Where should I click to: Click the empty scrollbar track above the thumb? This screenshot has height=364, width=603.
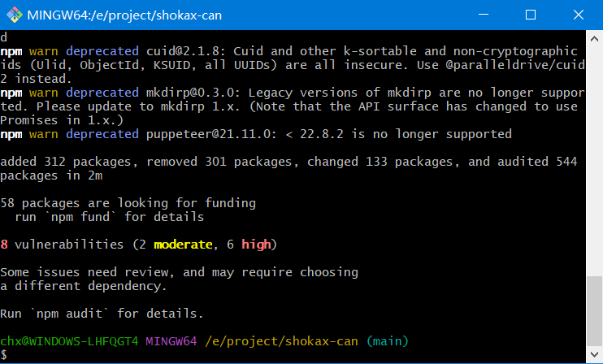pyautogui.click(x=594, y=162)
